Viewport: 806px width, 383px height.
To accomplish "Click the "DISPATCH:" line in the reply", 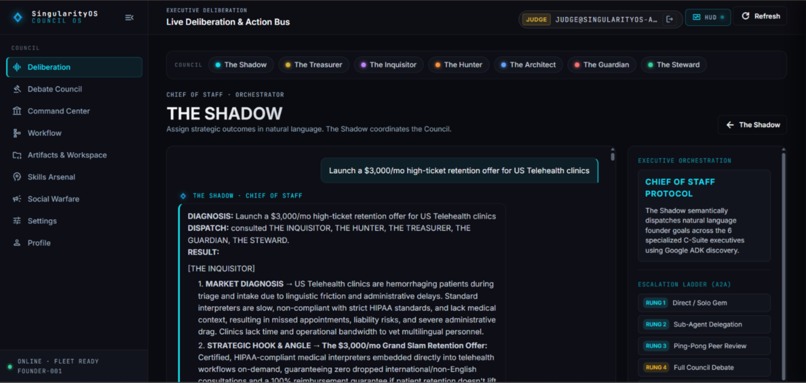I will coord(329,234).
